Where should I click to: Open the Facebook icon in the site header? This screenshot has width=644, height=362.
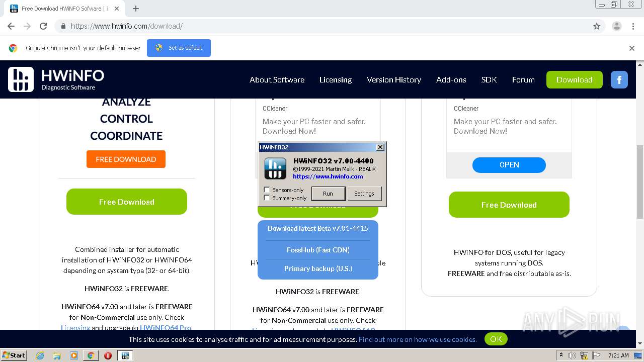[x=619, y=79]
